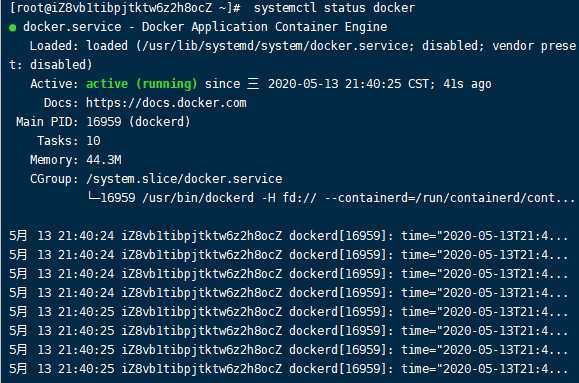Screen dimensions: 579x383
Task: Click the shell prompt root@iZ8vb1tibpjtktw6z2h8ocZ
Action: point(112,8)
